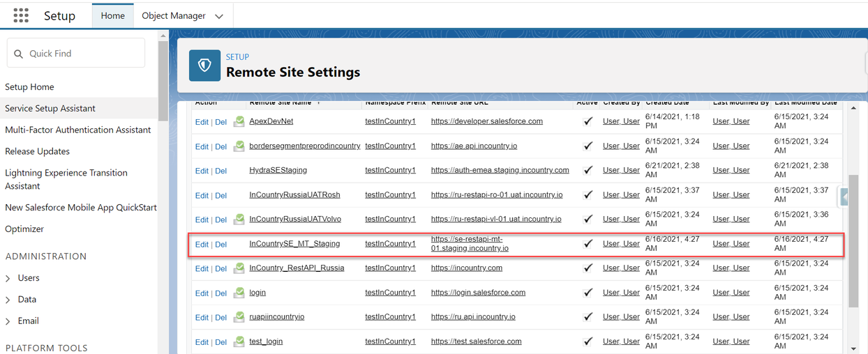
Task: Edit the test_login remote site
Action: click(x=202, y=342)
